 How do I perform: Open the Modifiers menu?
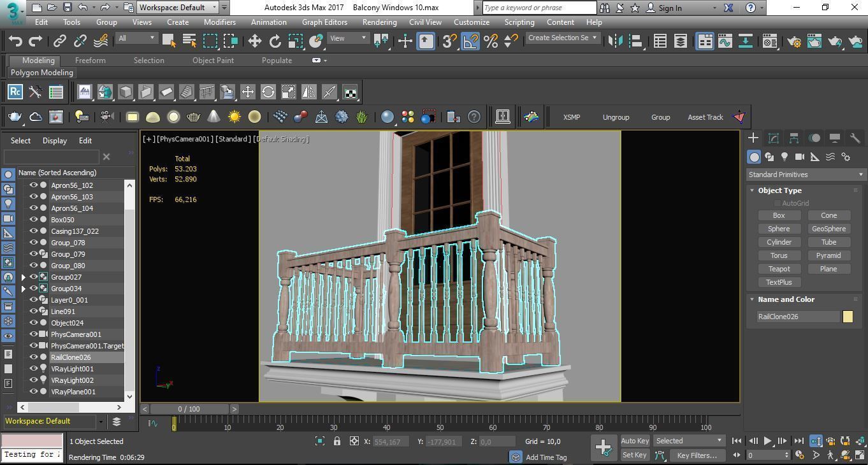pyautogui.click(x=220, y=22)
